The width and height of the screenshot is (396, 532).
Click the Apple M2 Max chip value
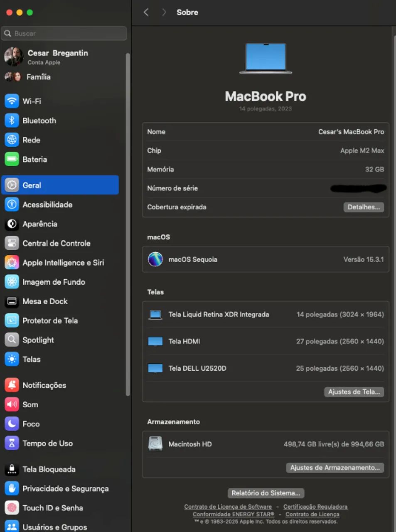[362, 150]
